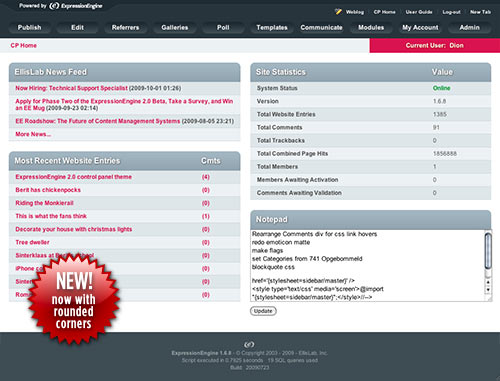Open entry Tree dweller
Screen dimensions: 500x381
click(x=32, y=242)
